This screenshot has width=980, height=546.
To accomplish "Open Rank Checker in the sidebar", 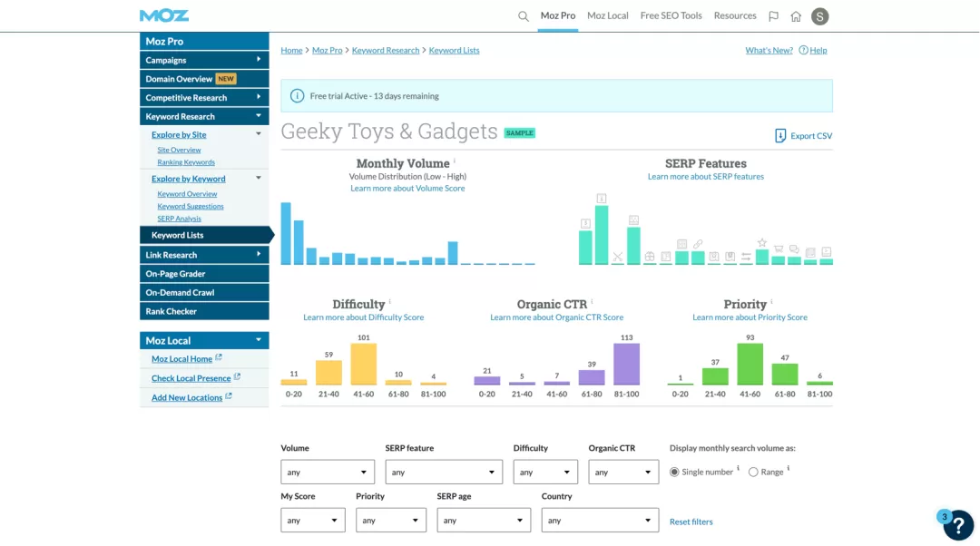I will coord(204,311).
